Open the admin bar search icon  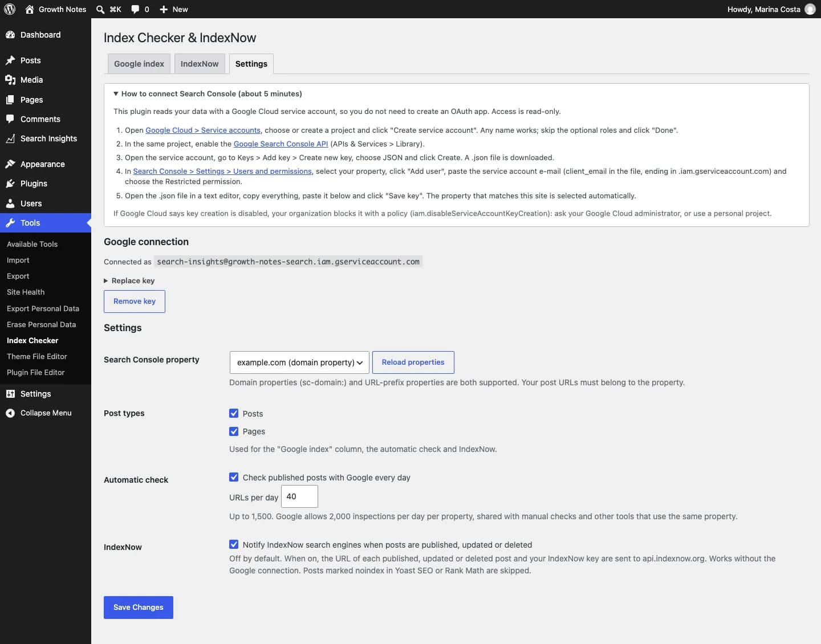click(100, 9)
